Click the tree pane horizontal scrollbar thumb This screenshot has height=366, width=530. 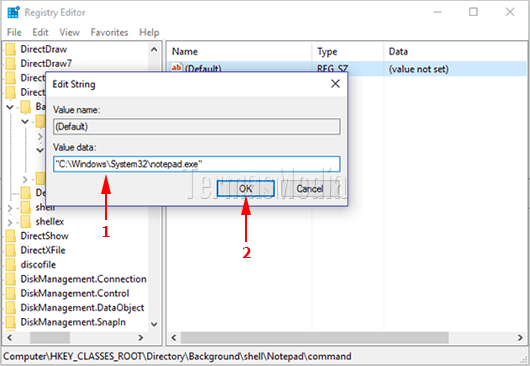(50, 337)
